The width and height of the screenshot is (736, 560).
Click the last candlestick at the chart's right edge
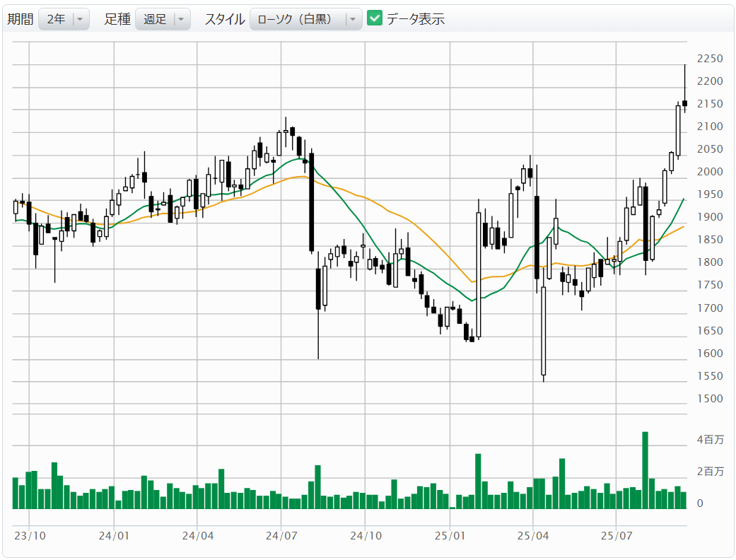pyautogui.click(x=684, y=103)
